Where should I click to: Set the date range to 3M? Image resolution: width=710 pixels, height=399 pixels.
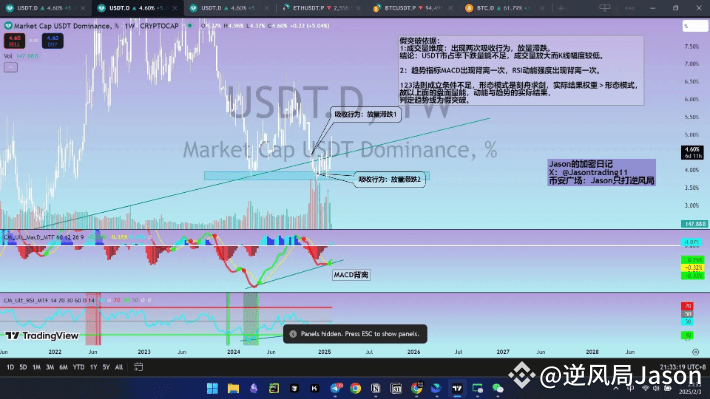point(50,367)
